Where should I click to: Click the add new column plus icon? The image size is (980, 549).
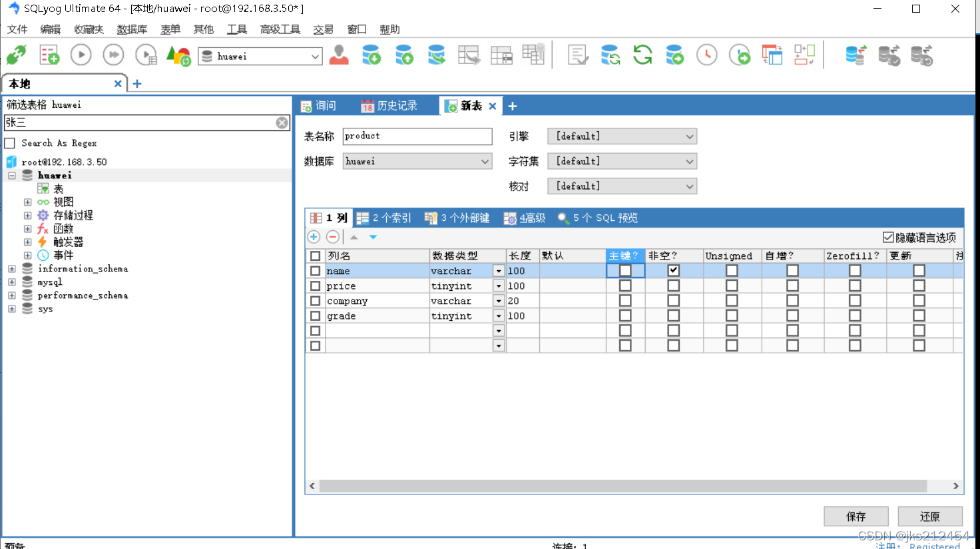pos(313,236)
